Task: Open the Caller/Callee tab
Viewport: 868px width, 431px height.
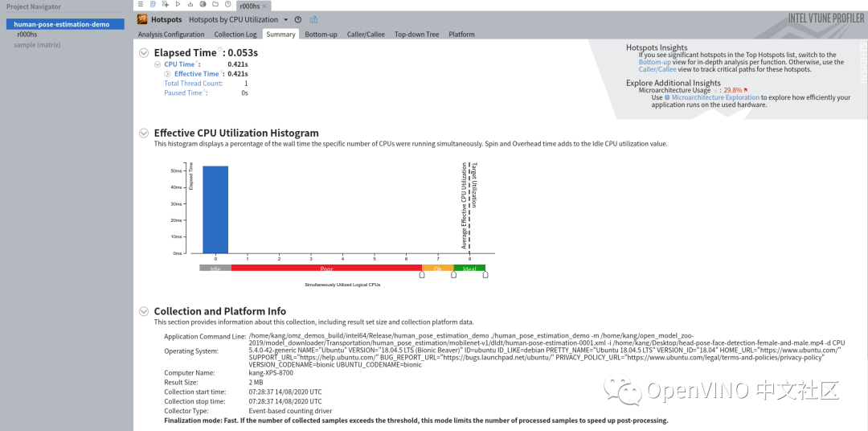Action: tap(366, 35)
